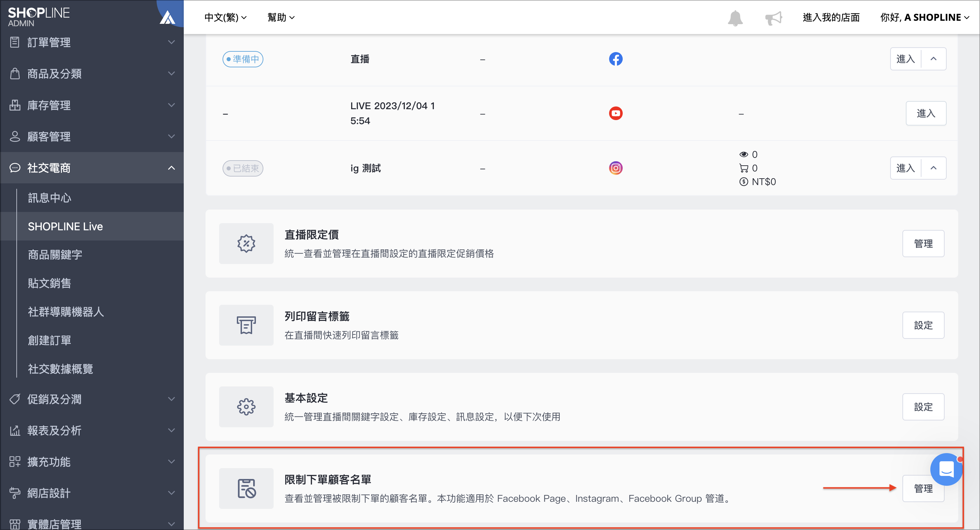Click the Facebook icon in the 直播 row

coord(616,59)
